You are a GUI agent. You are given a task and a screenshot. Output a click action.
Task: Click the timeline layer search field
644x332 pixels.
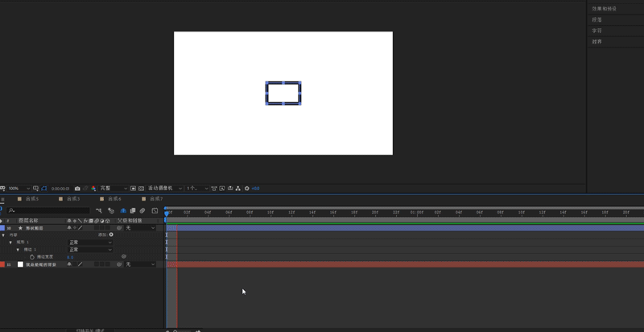pyautogui.click(x=48, y=210)
